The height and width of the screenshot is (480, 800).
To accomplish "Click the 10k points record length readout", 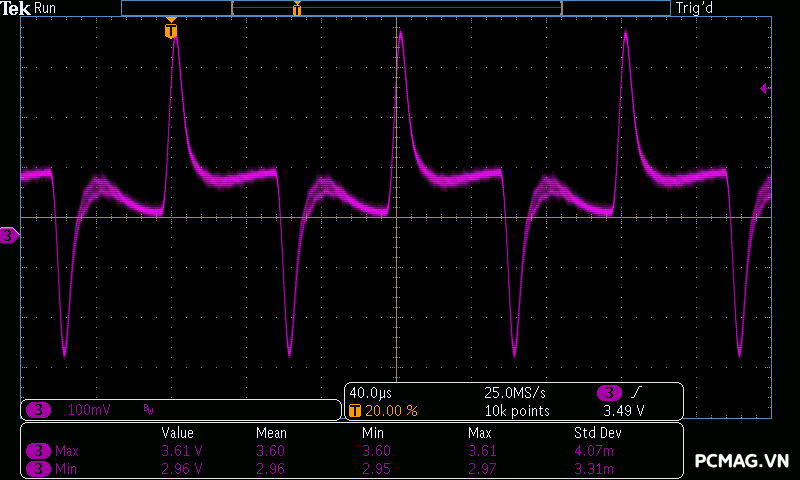I will click(517, 411).
